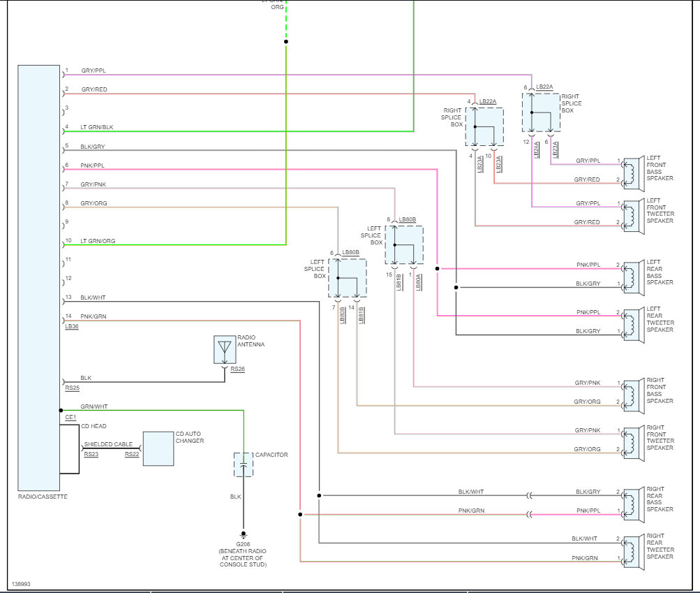Click the Left Splice Box with pin 8
700x593 pixels.
pyautogui.click(x=404, y=245)
